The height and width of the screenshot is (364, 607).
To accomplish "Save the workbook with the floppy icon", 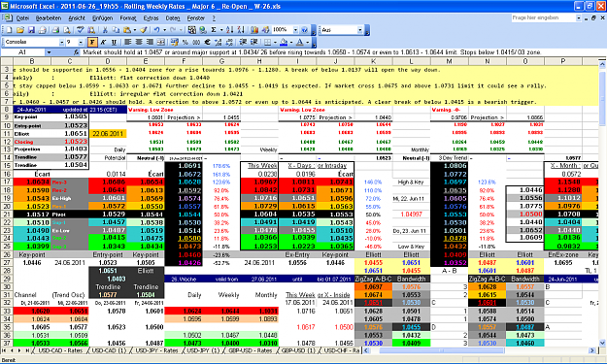I will pyautogui.click(x=31, y=30).
